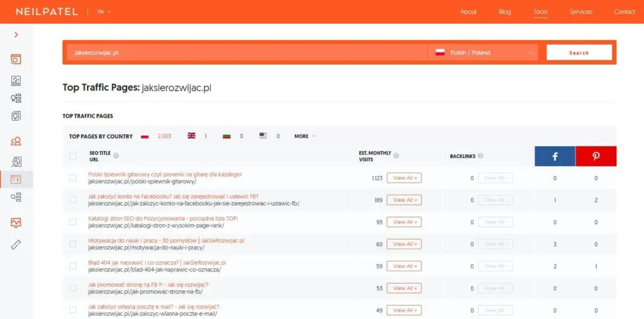Viewport: 644px width, 319px height.
Task: Open the backlinks link sidebar icon
Action: coord(16,245)
